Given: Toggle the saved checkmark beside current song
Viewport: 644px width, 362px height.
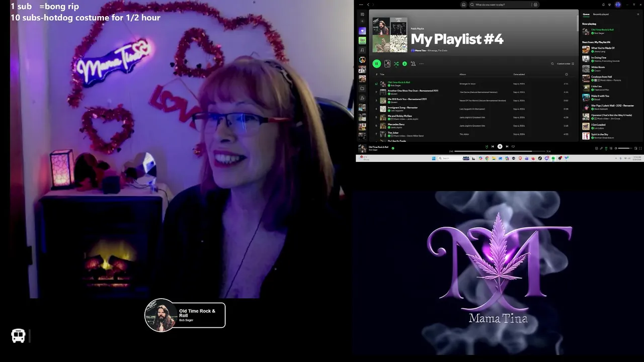Looking at the screenshot, I should (393, 148).
